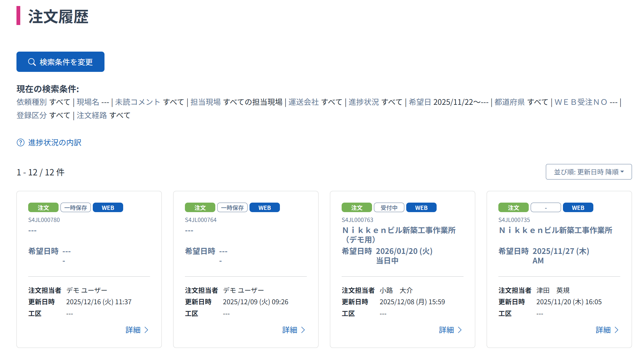The image size is (644, 359).
Task: Open 詳細 link for order S4JL000763
Action: pyautogui.click(x=446, y=330)
